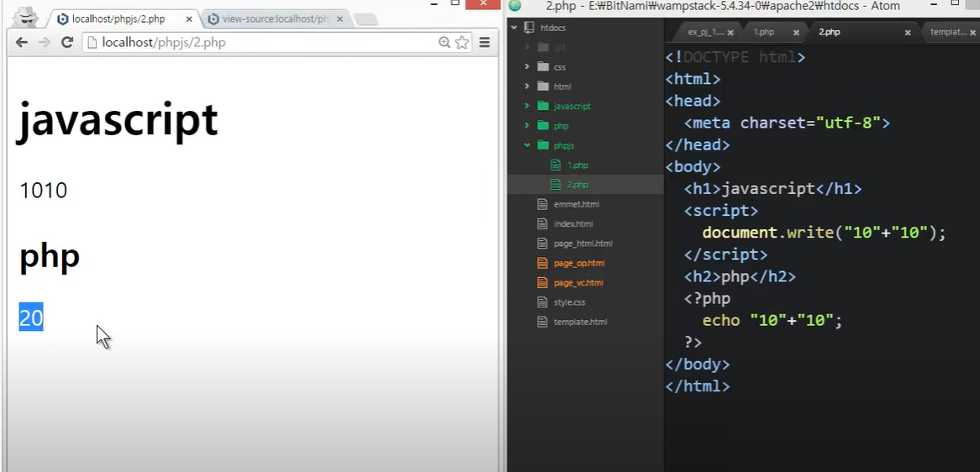Click the style.css file icon

[x=542, y=302]
